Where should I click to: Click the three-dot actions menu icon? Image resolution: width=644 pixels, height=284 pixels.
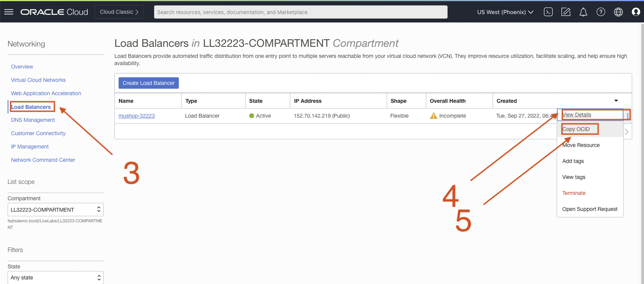click(628, 115)
